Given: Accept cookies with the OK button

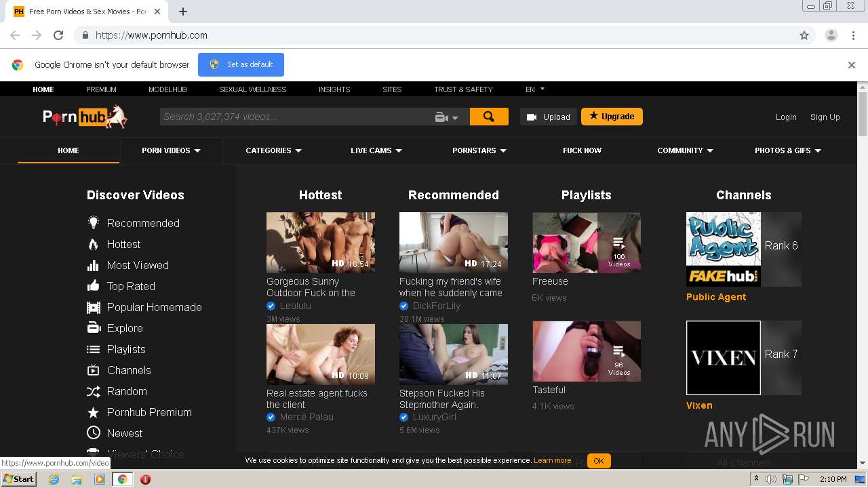Looking at the screenshot, I should (x=599, y=461).
